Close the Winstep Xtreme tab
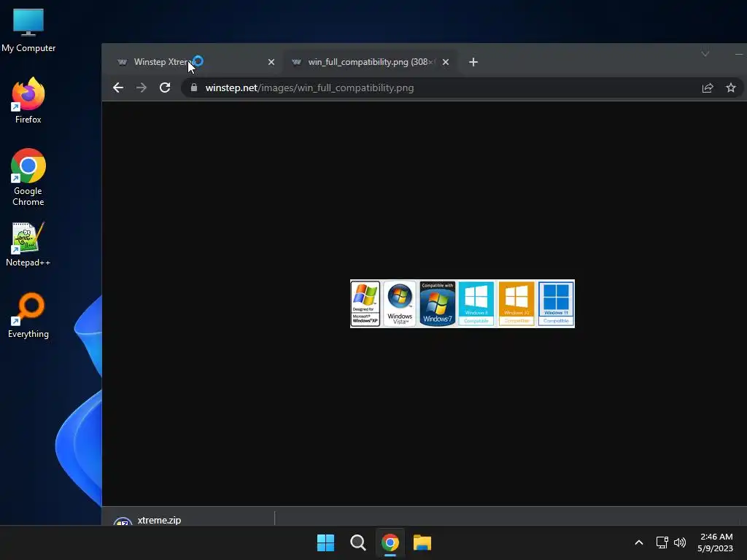Screen dimensions: 747x560 [271, 62]
